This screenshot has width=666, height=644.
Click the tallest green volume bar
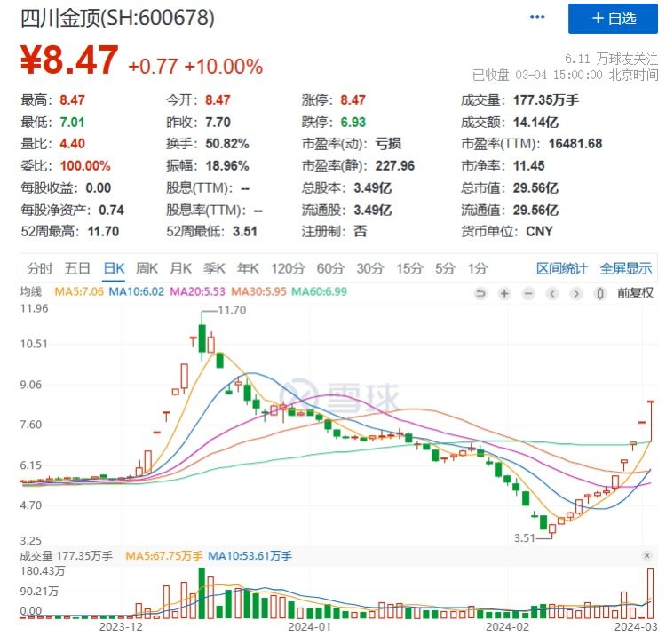[x=202, y=593]
